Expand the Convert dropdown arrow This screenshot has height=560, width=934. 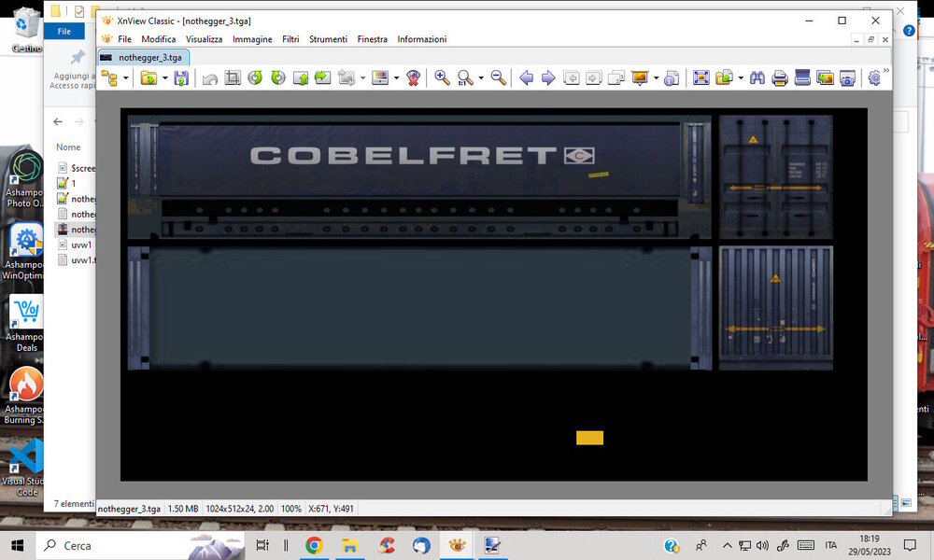[x=741, y=78]
